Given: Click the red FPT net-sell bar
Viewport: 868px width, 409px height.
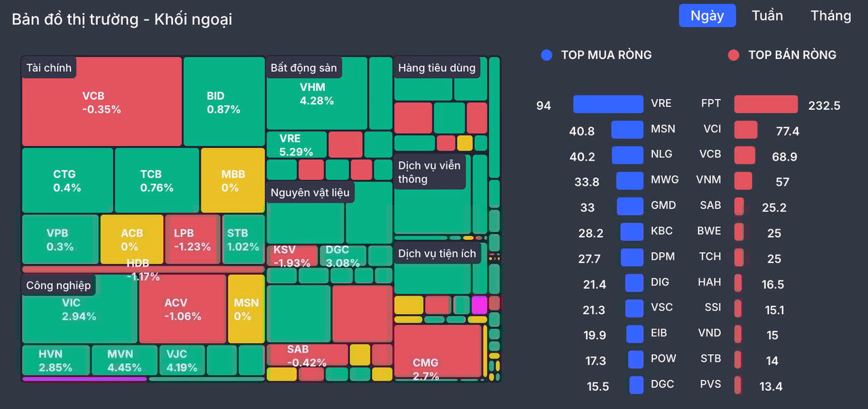Looking at the screenshot, I should click(766, 104).
